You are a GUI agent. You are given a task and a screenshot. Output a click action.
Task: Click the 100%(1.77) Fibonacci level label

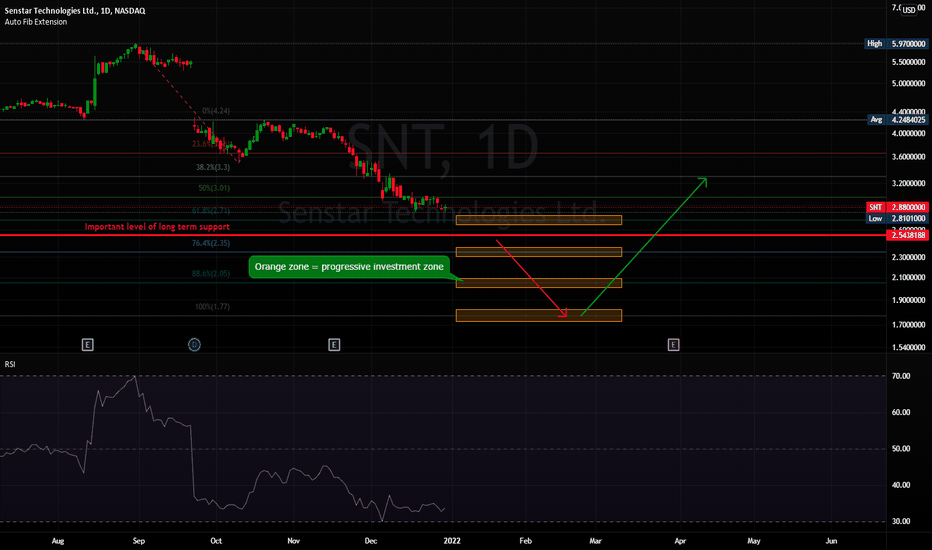(212, 307)
